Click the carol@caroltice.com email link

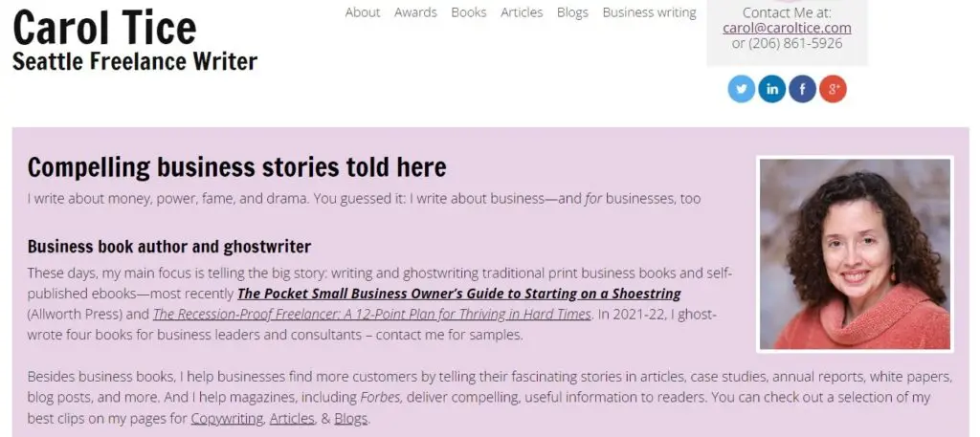click(x=787, y=28)
